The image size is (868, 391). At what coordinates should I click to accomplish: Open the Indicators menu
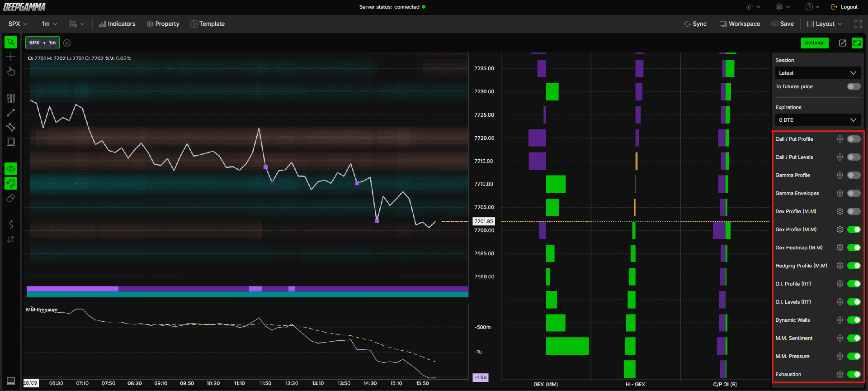pyautogui.click(x=117, y=24)
